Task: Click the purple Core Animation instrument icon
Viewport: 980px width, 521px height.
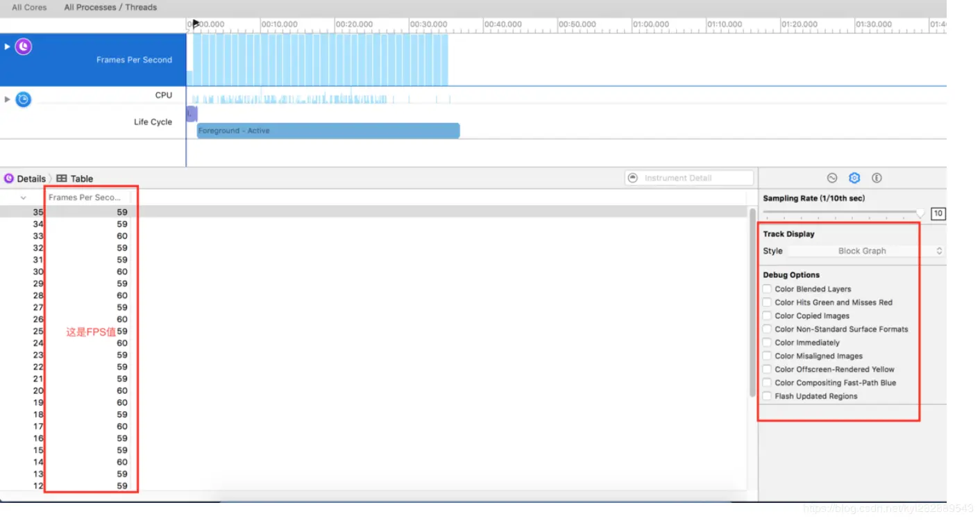Action: coord(24,47)
